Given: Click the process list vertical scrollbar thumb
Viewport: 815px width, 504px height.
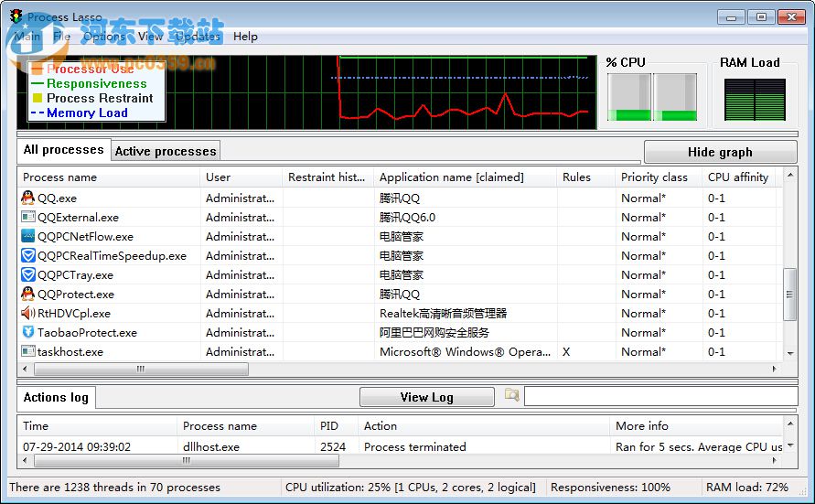Looking at the screenshot, I should pyautogui.click(x=790, y=295).
